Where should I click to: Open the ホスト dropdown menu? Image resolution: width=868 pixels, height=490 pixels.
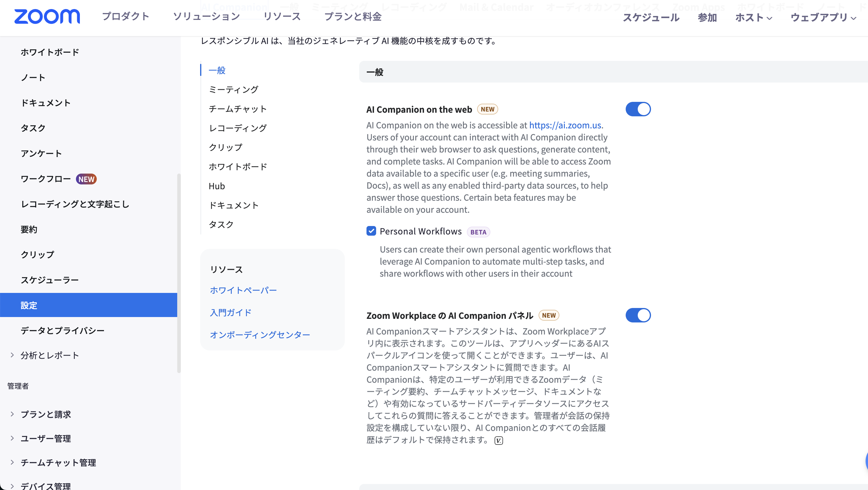(x=753, y=17)
